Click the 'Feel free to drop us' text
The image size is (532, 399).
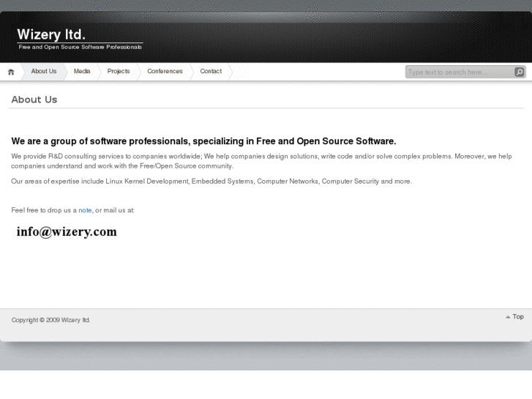tap(44, 210)
